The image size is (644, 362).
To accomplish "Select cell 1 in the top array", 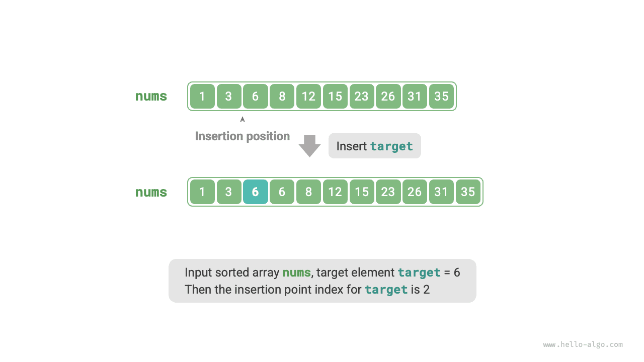I will (202, 97).
